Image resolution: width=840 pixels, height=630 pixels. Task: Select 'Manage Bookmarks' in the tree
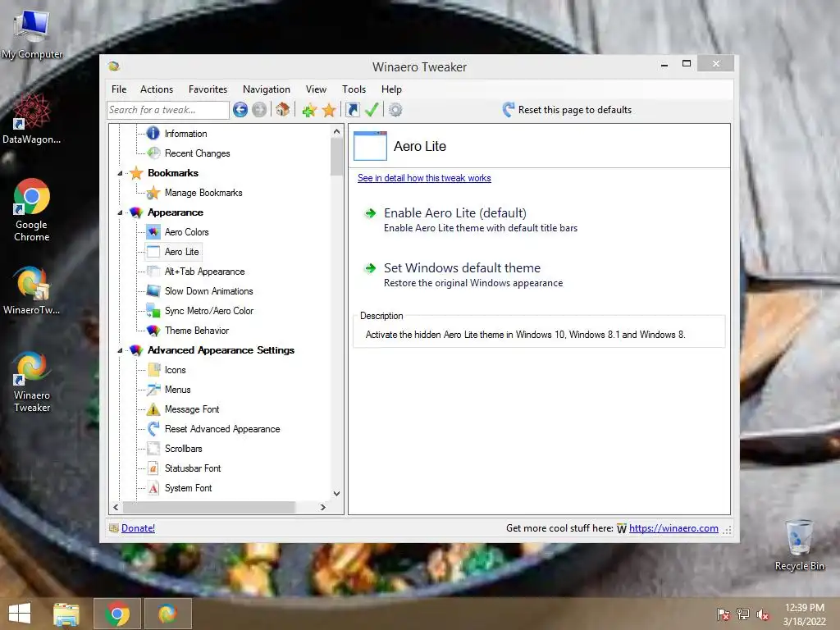203,193
